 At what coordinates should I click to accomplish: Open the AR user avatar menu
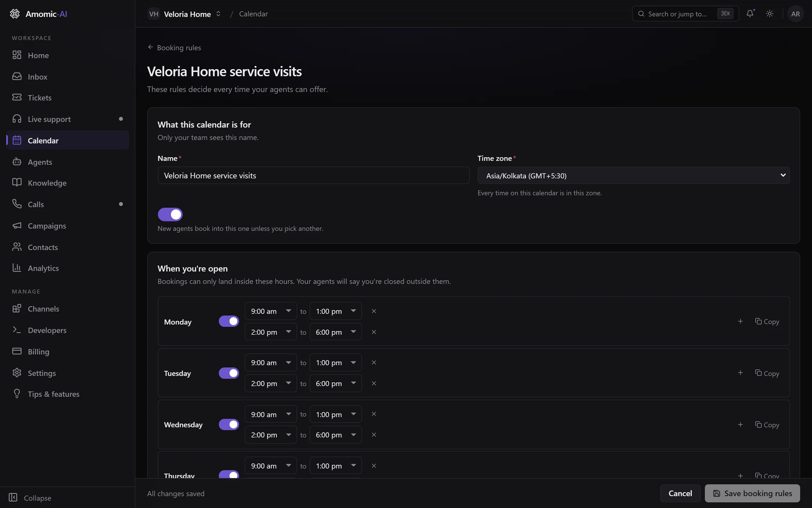click(795, 14)
